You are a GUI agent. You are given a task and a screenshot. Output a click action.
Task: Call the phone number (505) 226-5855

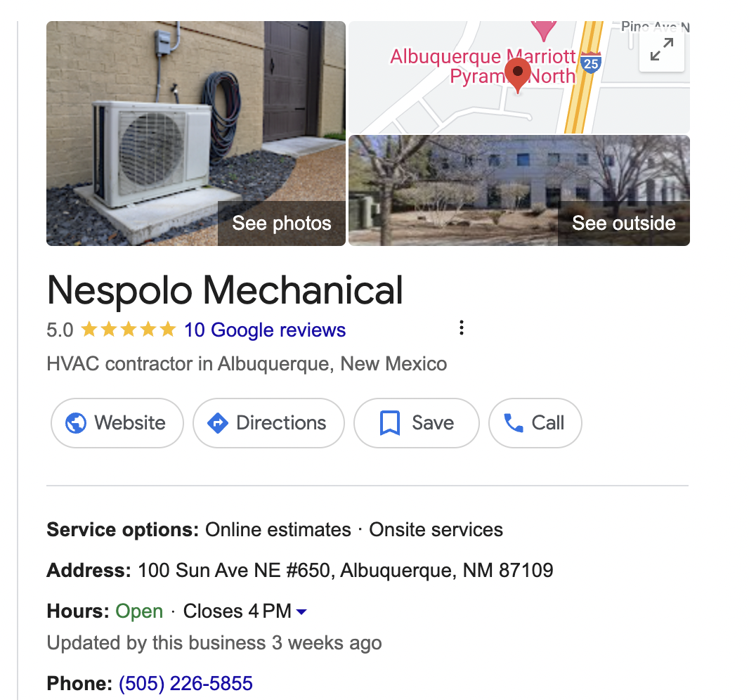coord(185,683)
